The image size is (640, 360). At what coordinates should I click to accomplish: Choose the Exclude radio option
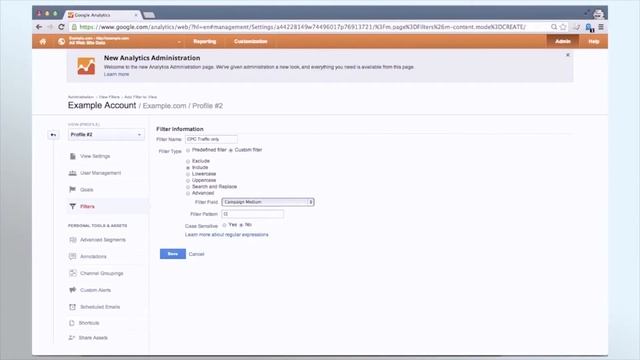tap(188, 161)
